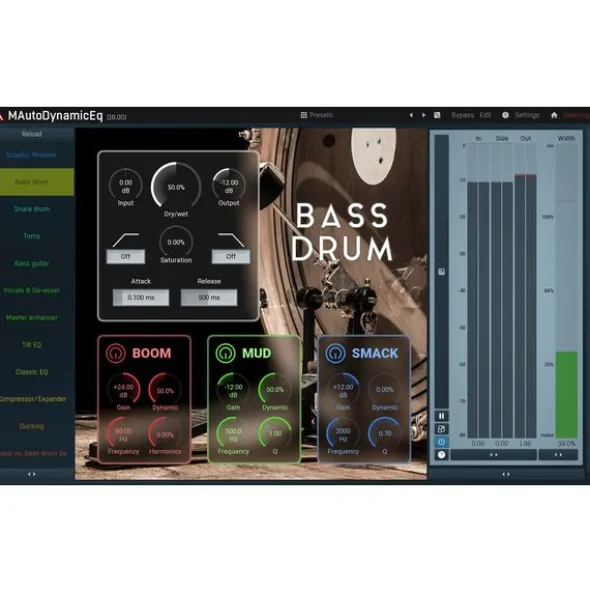Click the Saturation knob
Viewport: 590px width, 591px height.
tap(176, 242)
